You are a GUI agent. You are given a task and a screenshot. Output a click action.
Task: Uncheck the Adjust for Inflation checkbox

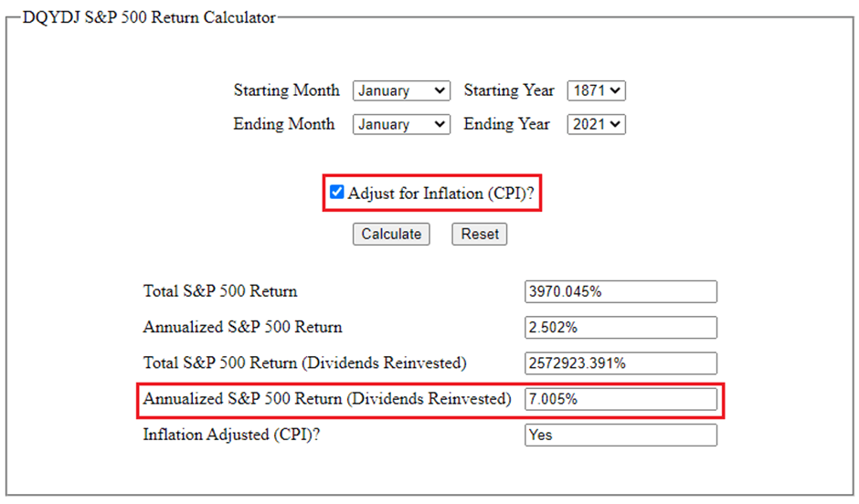pyautogui.click(x=337, y=193)
